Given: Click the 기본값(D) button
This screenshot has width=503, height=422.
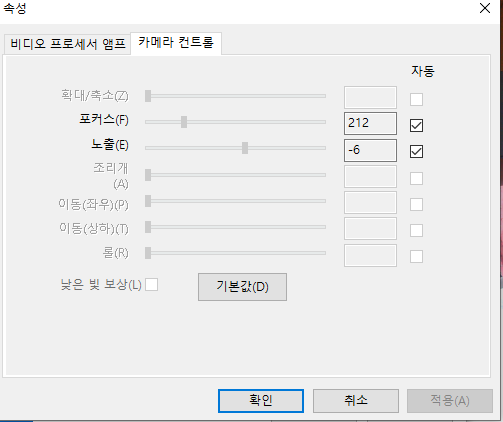Looking at the screenshot, I should 242,287.
